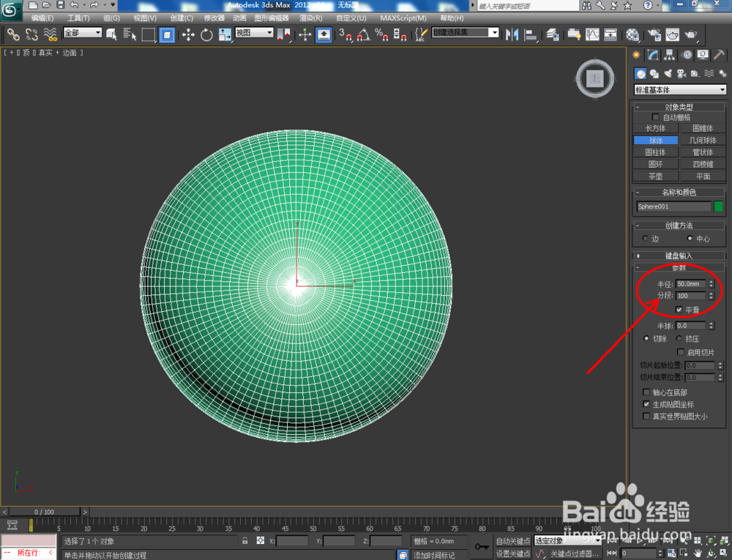Select the Select Object arrow tool

(x=111, y=34)
